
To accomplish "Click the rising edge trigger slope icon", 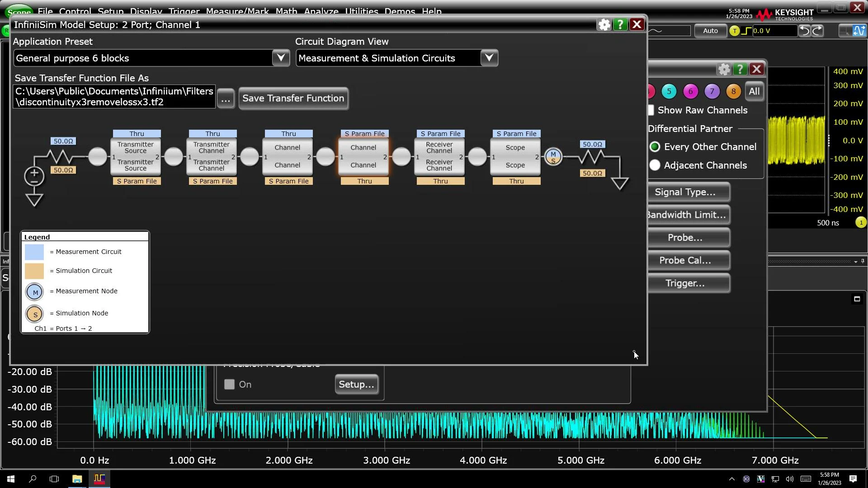I will 746,31.
